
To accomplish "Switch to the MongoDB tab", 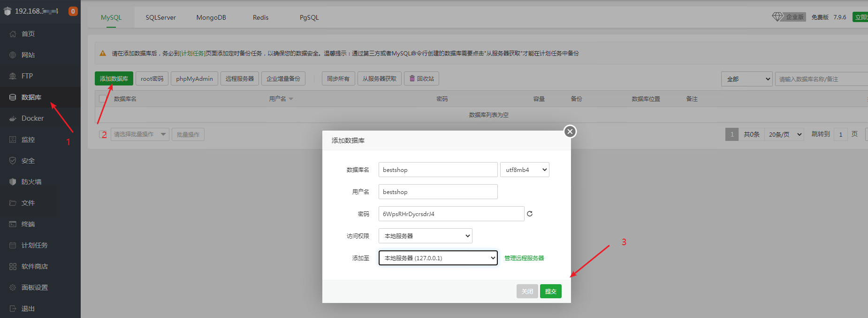I will click(x=211, y=17).
